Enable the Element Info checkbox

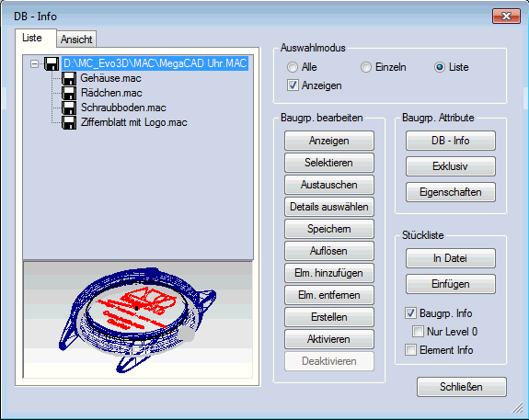[410, 350]
